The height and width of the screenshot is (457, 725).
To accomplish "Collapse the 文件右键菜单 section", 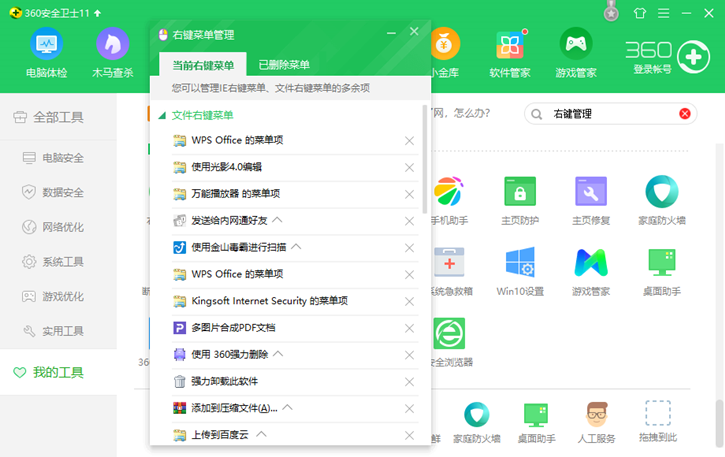I will 162,116.
